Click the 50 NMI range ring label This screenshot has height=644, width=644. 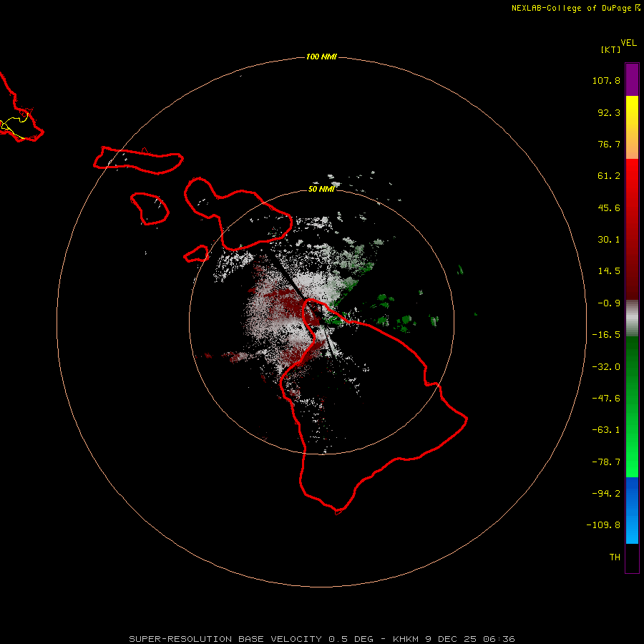[321, 189]
